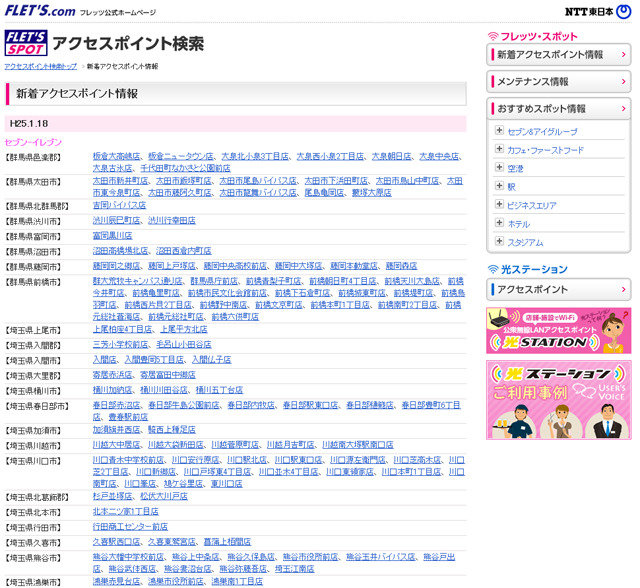Open the セブン&アイグループ link
640x588 pixels.
pos(542,132)
